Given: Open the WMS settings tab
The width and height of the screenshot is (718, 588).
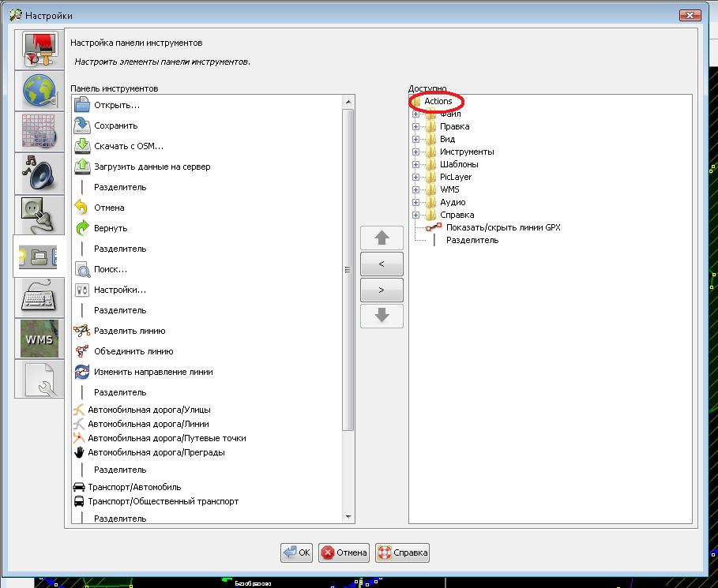Looking at the screenshot, I should tap(39, 339).
